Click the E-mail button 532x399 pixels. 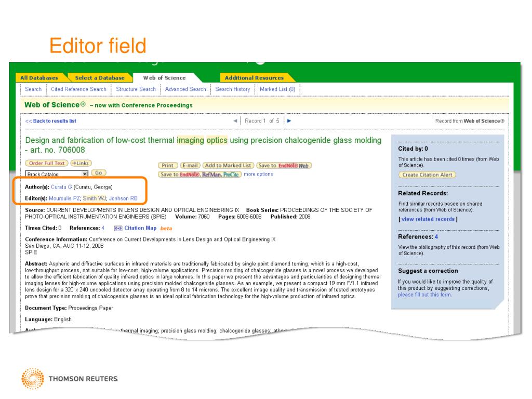190,166
